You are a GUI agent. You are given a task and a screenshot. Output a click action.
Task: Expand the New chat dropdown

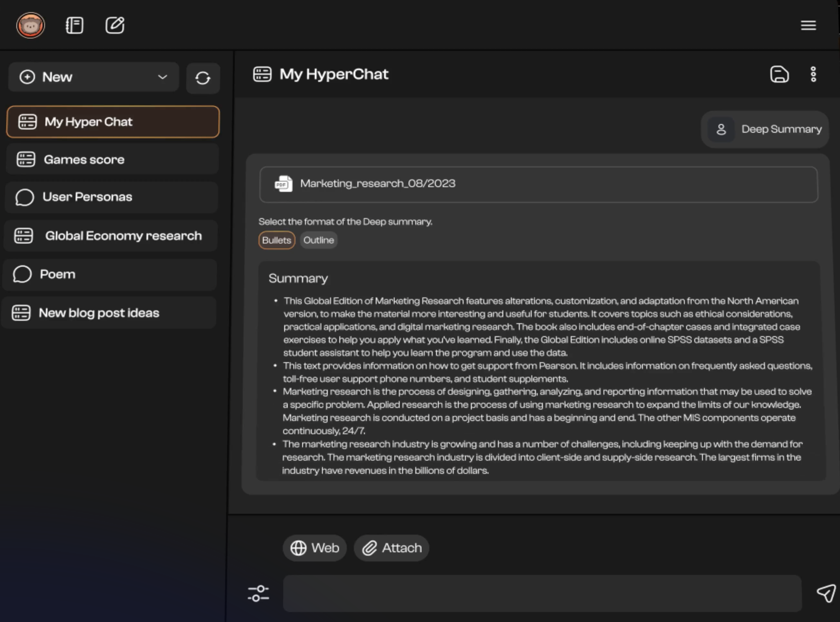[162, 77]
